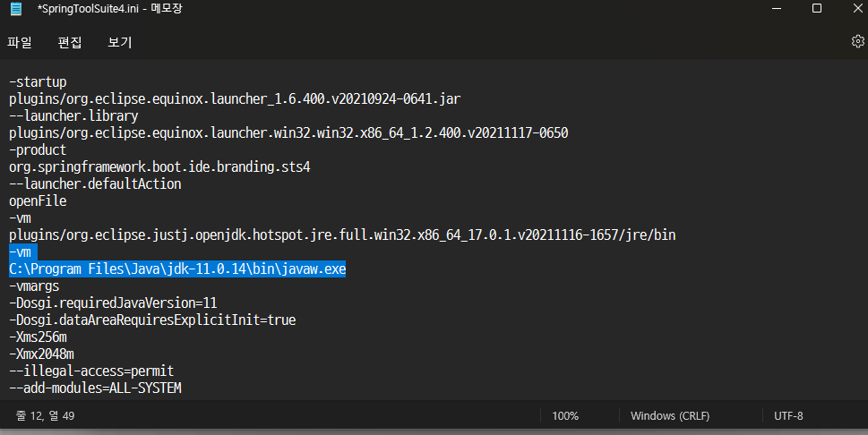Click the '*SpringToolSuite4.ini - 메모장' window title

pyautogui.click(x=109, y=9)
